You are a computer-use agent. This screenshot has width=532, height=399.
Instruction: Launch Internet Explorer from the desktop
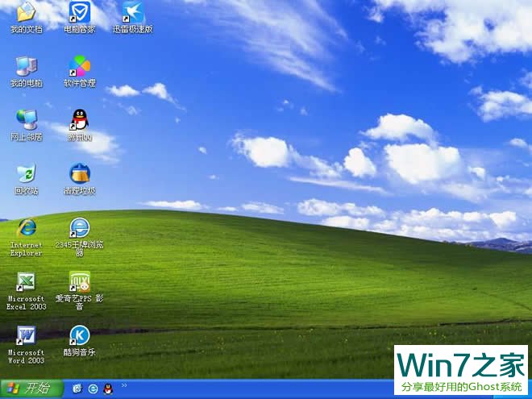pos(26,229)
